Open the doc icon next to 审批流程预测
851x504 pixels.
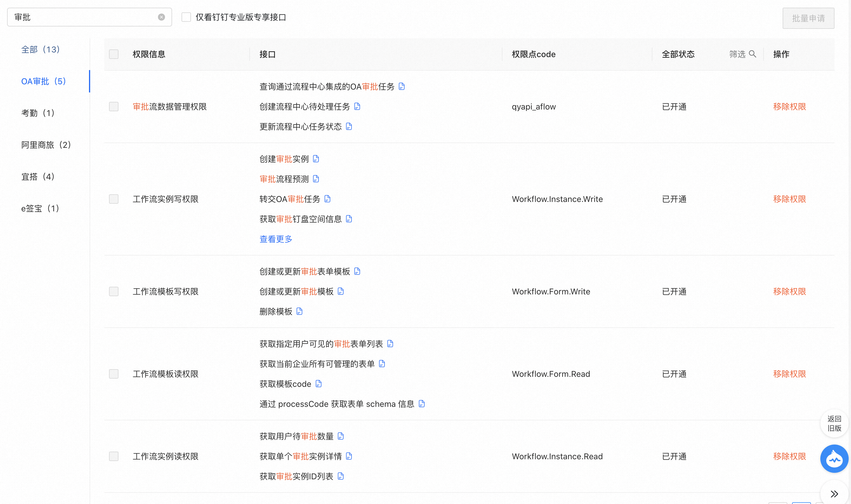click(316, 179)
